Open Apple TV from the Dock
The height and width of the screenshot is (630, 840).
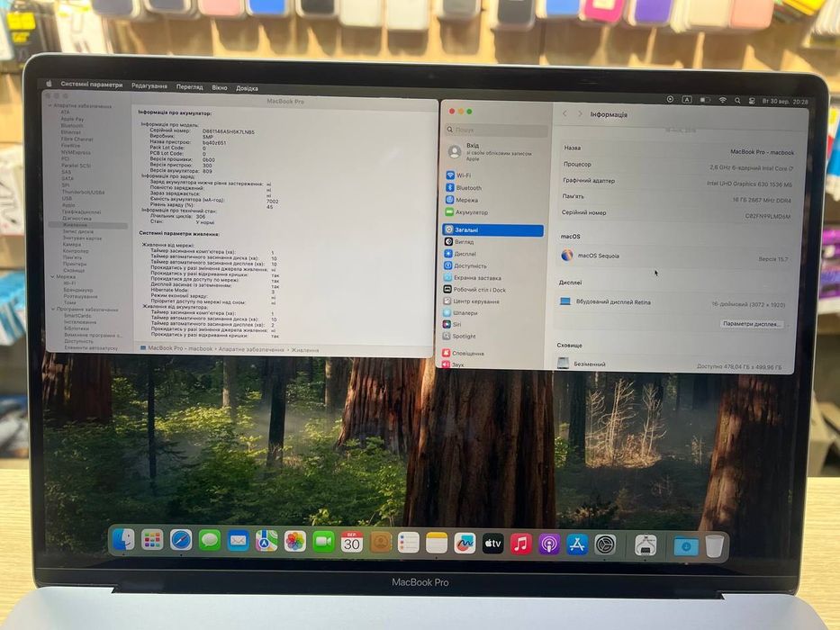(492, 544)
